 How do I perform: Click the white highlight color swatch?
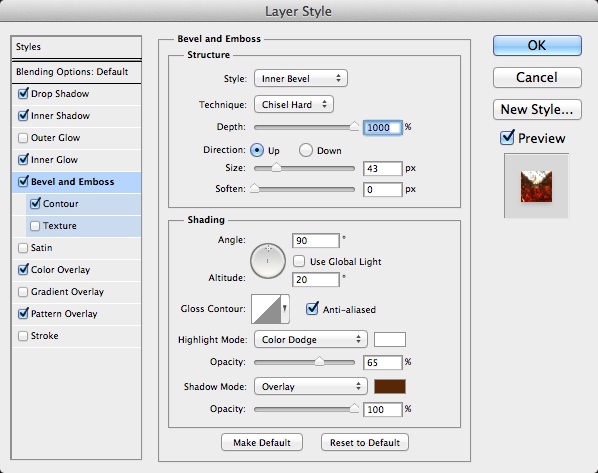click(390, 339)
